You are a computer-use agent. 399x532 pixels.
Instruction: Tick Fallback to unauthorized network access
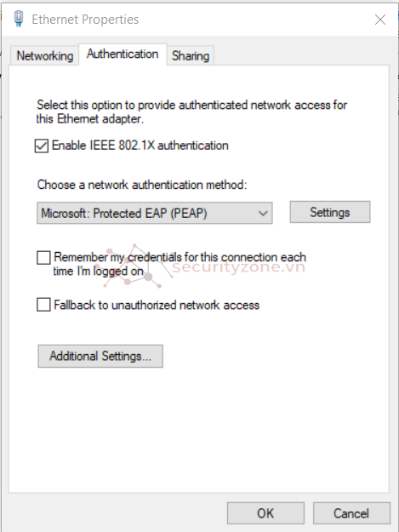point(43,305)
